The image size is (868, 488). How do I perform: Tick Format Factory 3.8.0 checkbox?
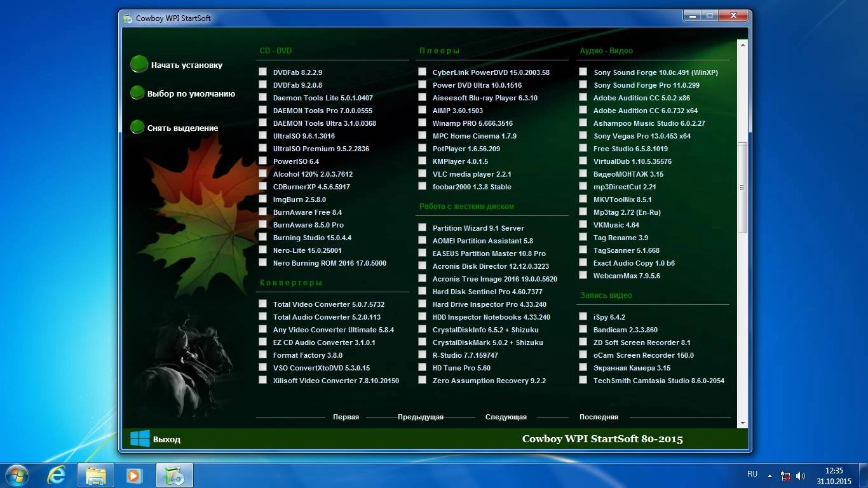tap(262, 355)
